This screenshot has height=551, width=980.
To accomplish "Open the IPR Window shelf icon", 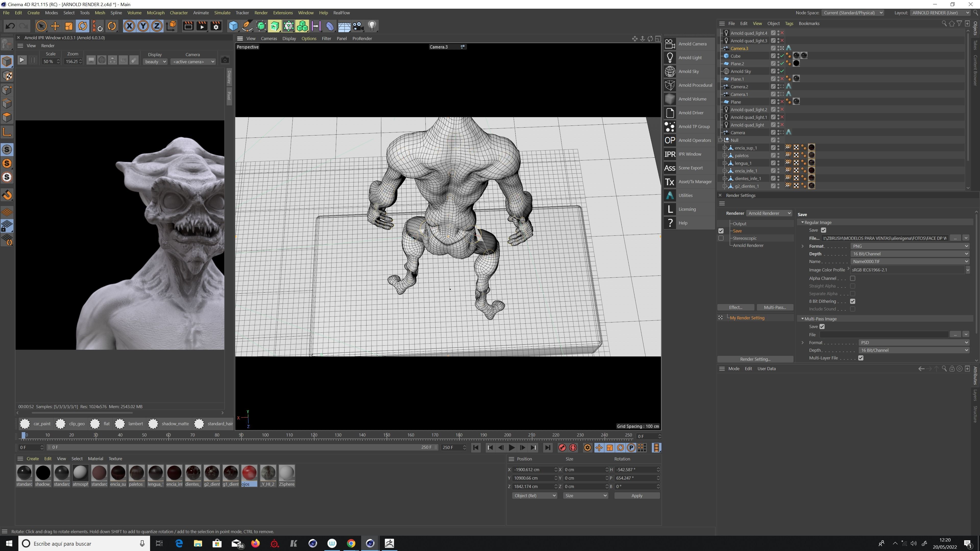I will 670,154.
